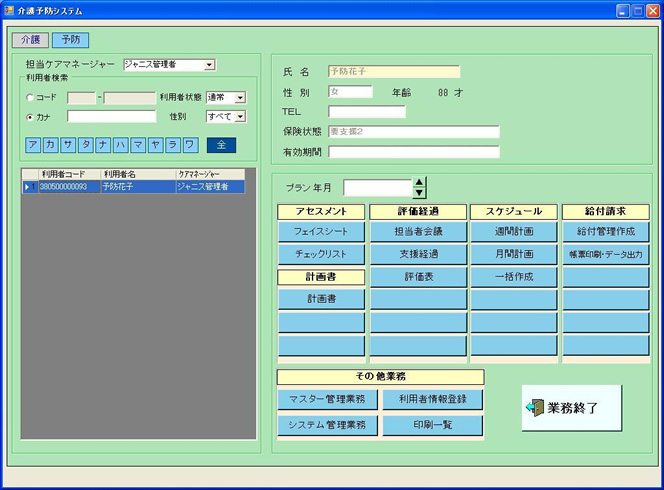Increase プラン年月 with up arrow
Image resolution: width=664 pixels, height=490 pixels.
[x=419, y=182]
